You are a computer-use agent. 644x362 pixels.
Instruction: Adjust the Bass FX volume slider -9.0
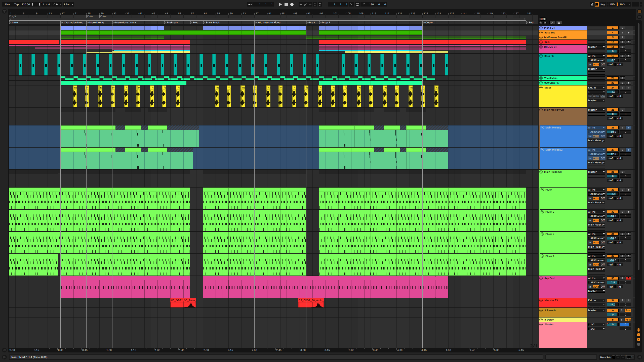613,60
